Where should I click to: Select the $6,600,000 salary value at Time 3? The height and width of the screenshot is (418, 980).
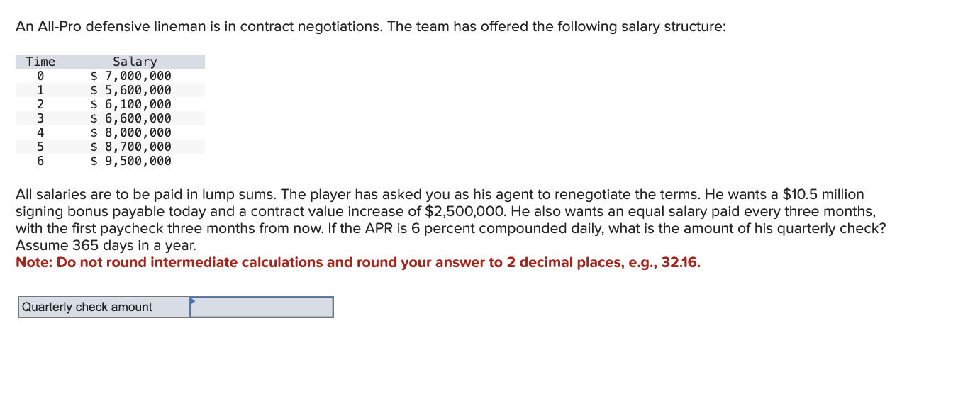click(x=130, y=118)
